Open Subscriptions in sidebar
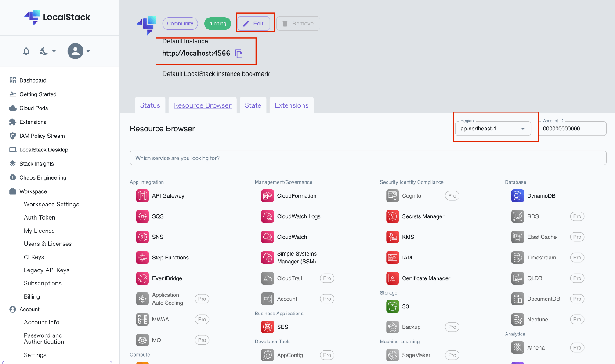615x364 pixels. (x=43, y=284)
